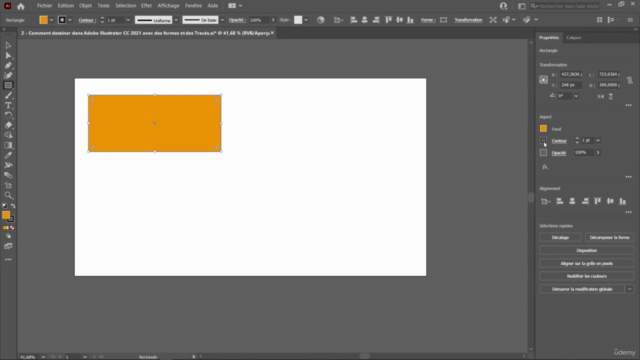Click the Home icon
The width and height of the screenshot is (640, 360).
click(20, 6)
